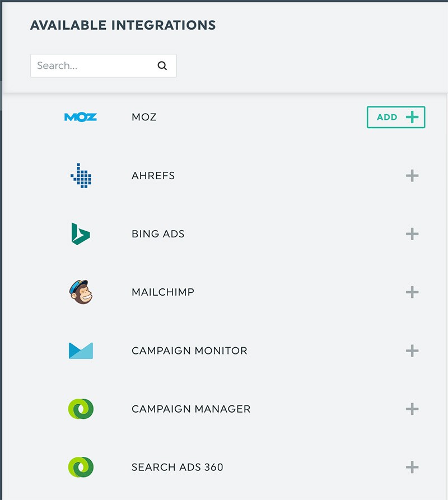
Task: Select the Moz integration name
Action: coord(144,118)
